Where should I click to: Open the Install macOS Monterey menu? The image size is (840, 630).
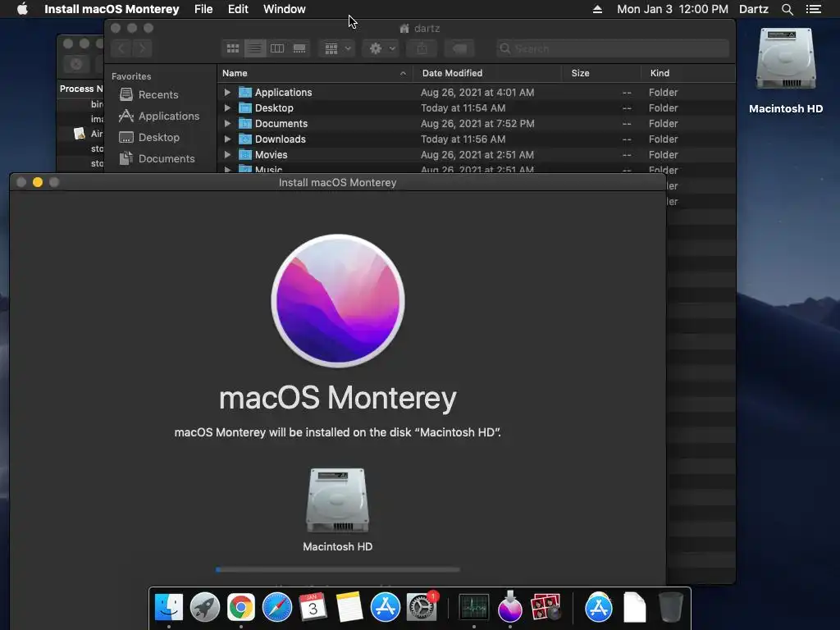[x=112, y=9]
